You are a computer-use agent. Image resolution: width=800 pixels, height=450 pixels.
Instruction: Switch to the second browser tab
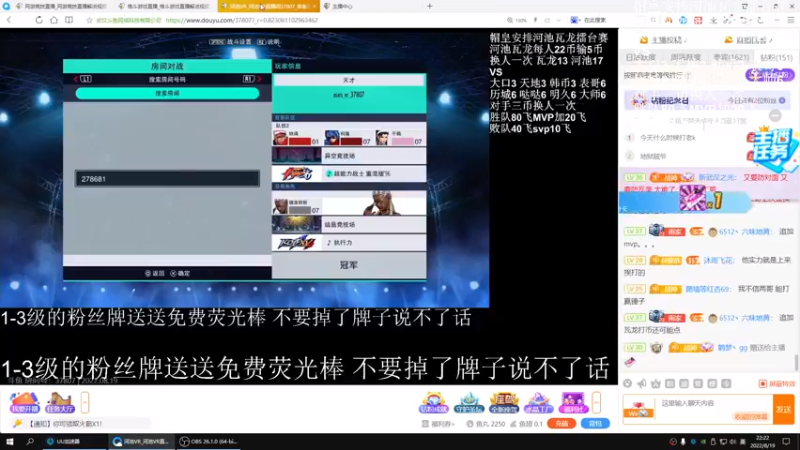pos(163,6)
